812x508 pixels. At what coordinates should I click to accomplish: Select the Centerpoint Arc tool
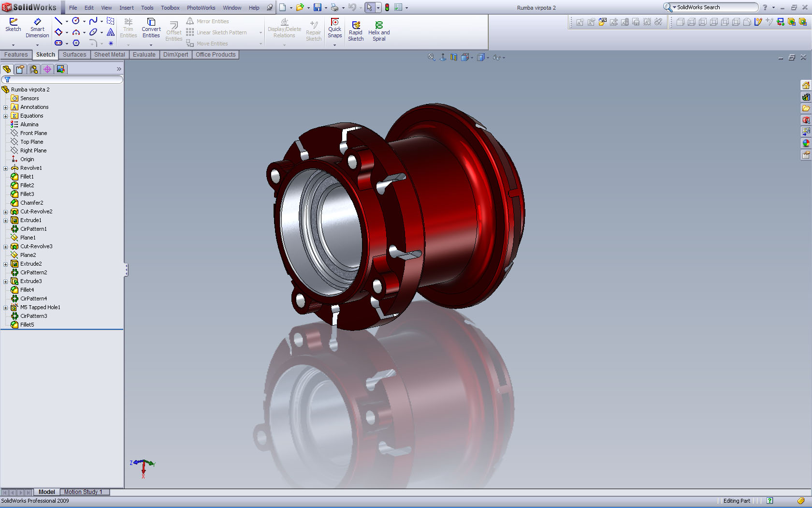(x=76, y=32)
